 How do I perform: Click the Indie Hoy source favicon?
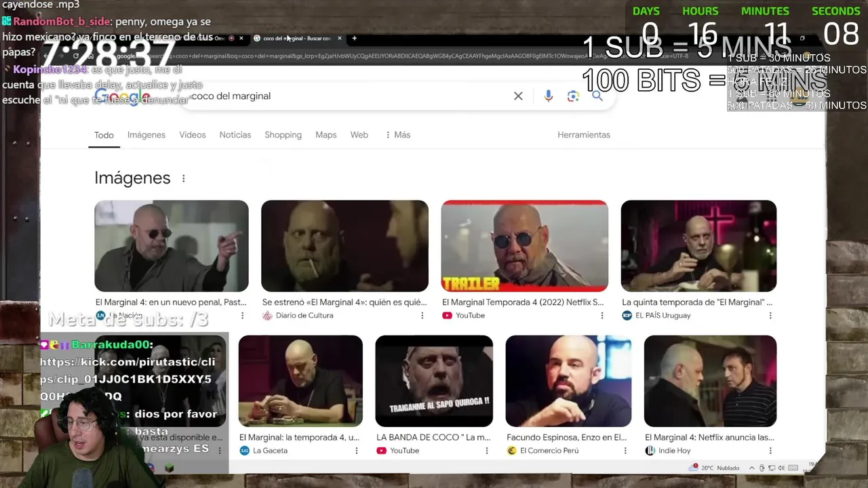point(650,451)
